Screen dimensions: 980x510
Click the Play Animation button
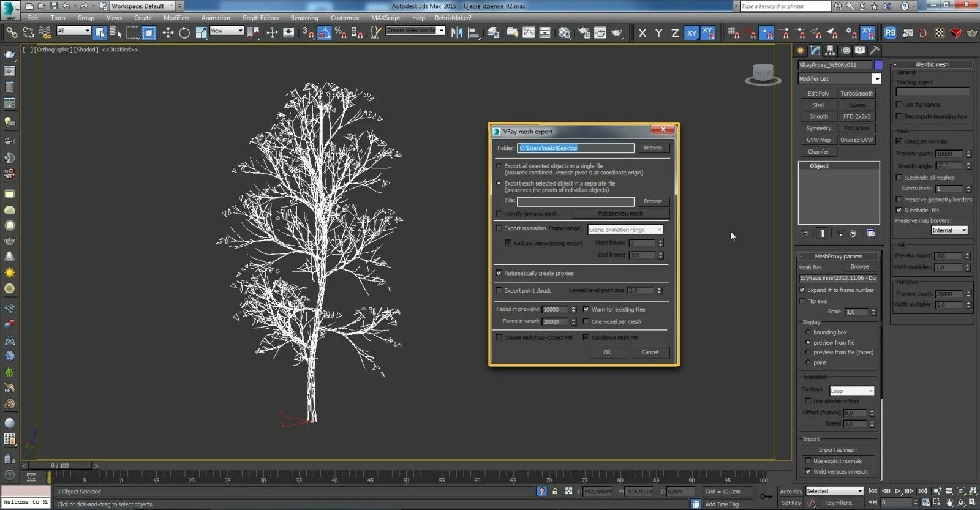[898, 491]
